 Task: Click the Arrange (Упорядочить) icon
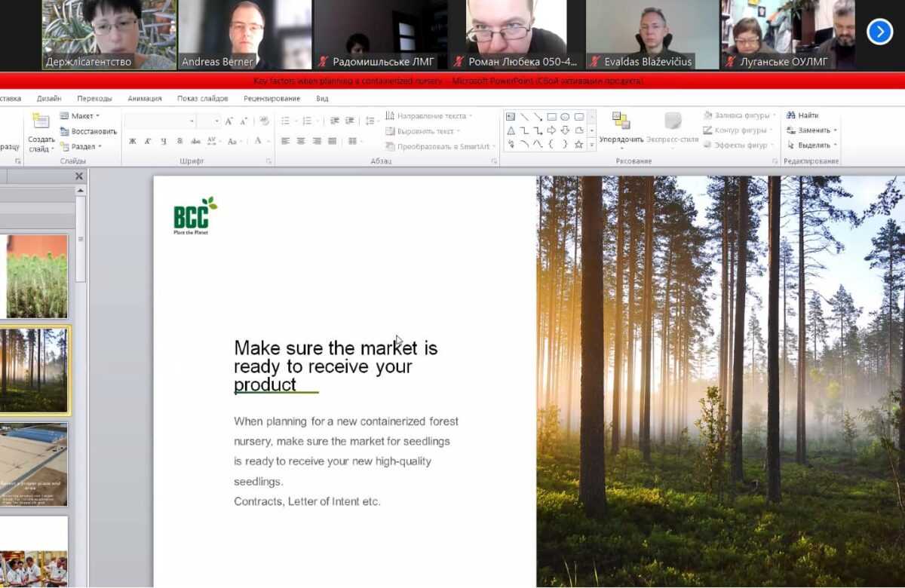click(x=621, y=121)
